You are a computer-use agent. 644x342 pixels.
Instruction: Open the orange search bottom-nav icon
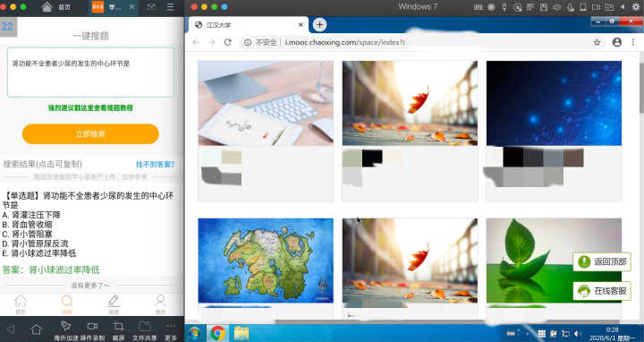(67, 304)
